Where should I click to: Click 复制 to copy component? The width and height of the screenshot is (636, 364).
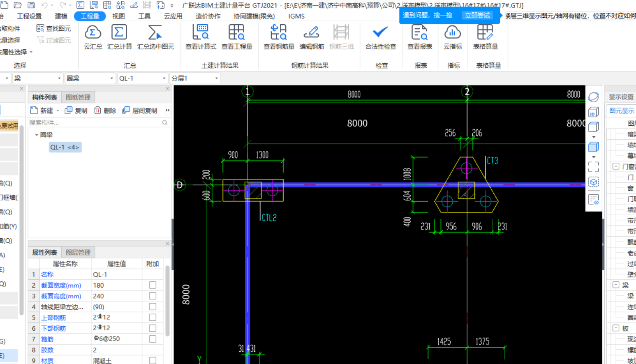click(x=76, y=111)
